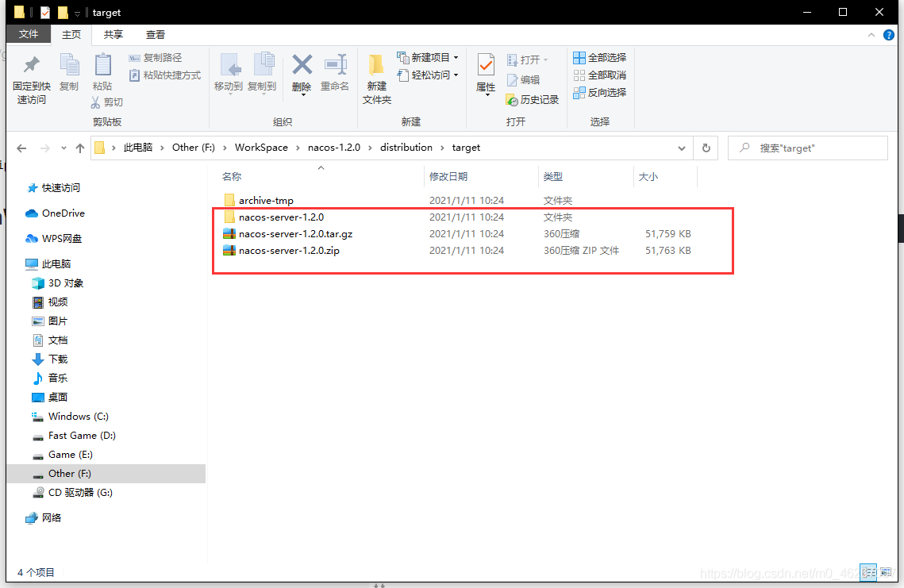This screenshot has height=588, width=904.
Task: Open the File tab
Action: click(29, 35)
